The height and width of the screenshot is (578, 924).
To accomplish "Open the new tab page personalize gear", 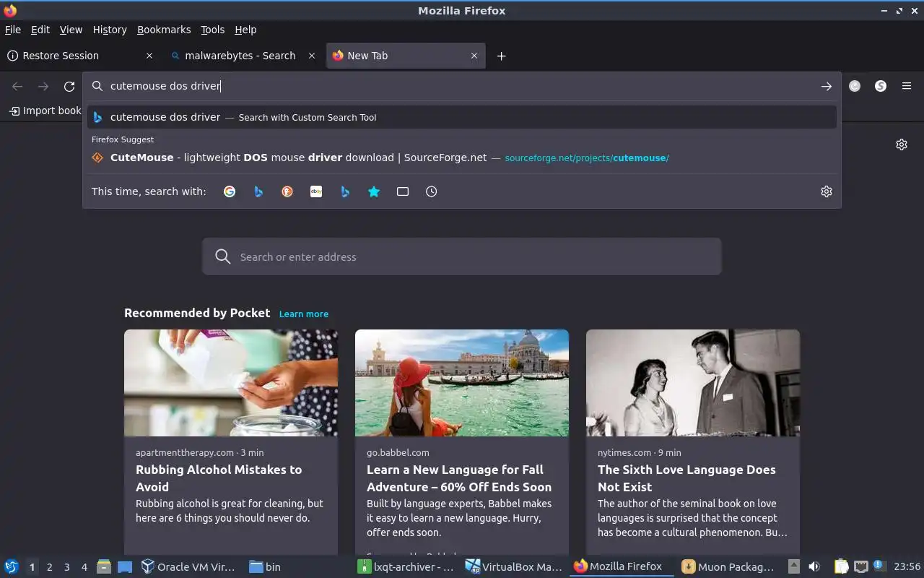I will click(902, 144).
